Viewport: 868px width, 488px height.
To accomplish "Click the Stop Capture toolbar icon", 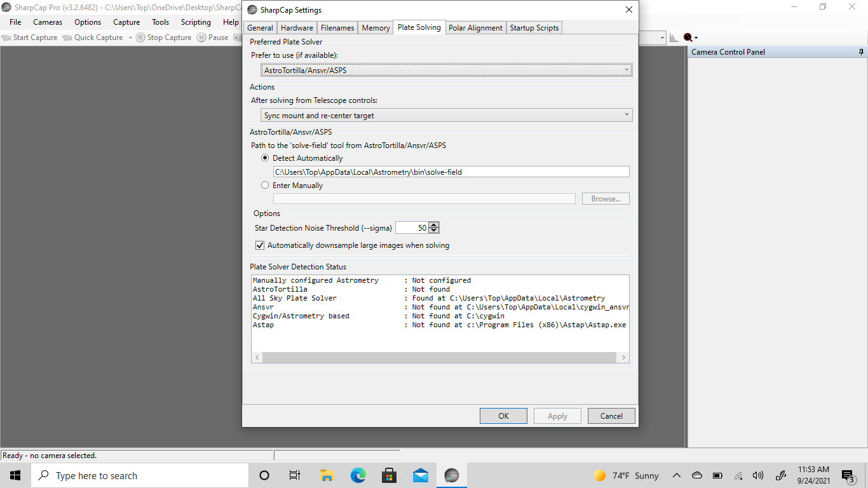I will click(140, 37).
